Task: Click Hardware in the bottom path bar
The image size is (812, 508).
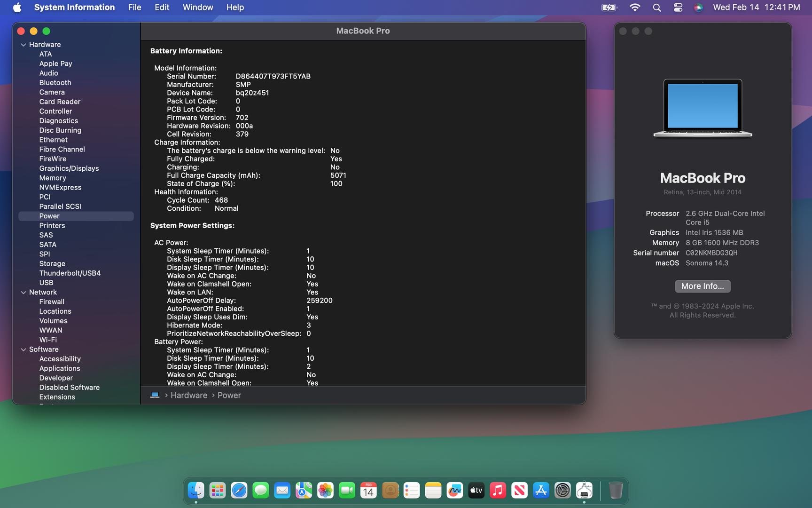Action: [188, 395]
